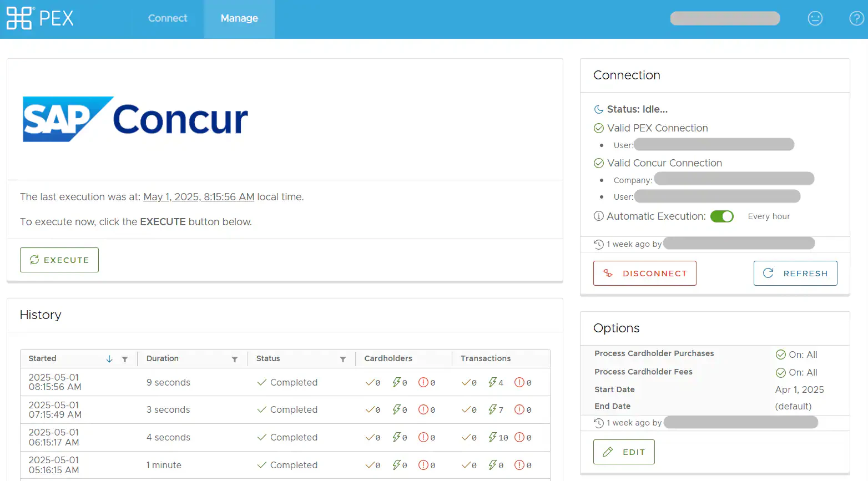The height and width of the screenshot is (481, 868).
Task: Click cardholders lightning icon in the 05:16:15 row
Action: [396, 465]
